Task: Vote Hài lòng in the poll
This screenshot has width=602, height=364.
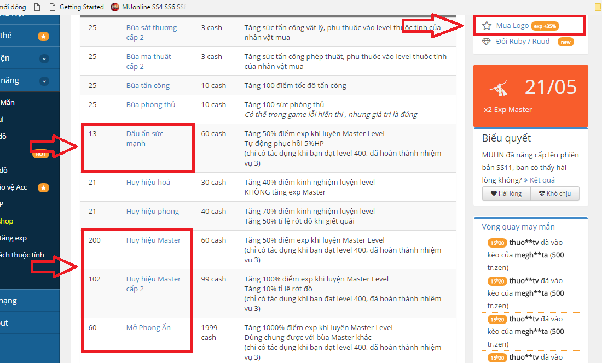Action: click(x=506, y=193)
